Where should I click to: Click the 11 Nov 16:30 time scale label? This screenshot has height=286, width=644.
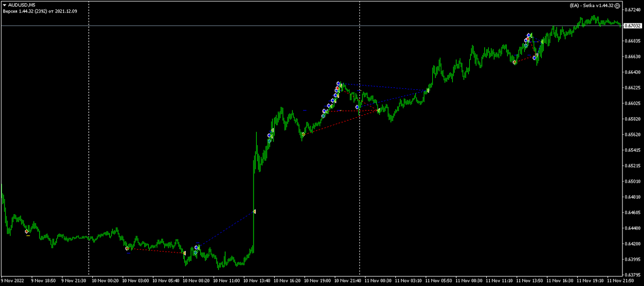click(561, 281)
